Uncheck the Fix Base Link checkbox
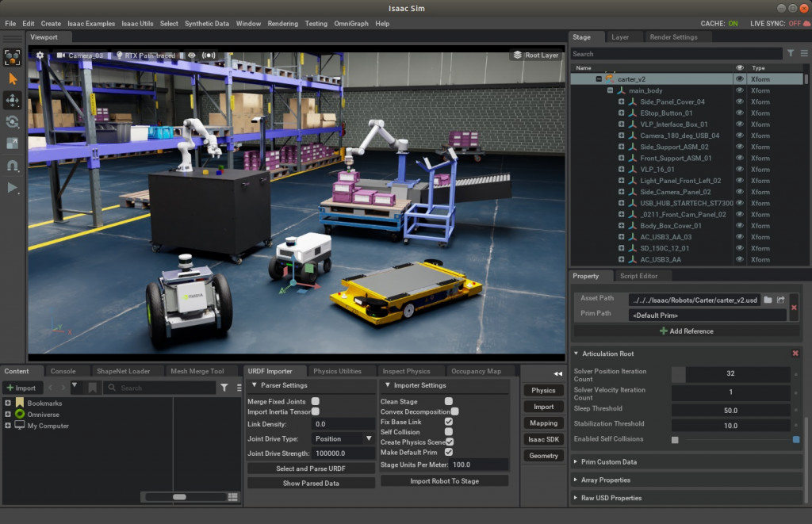The height and width of the screenshot is (524, 812). point(449,422)
